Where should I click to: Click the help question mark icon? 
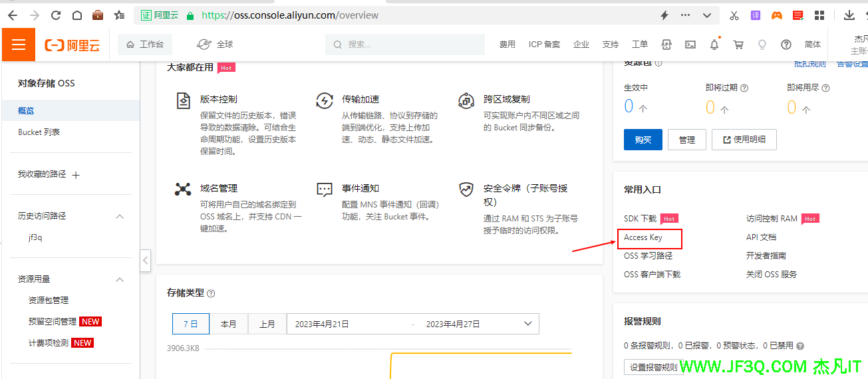786,45
